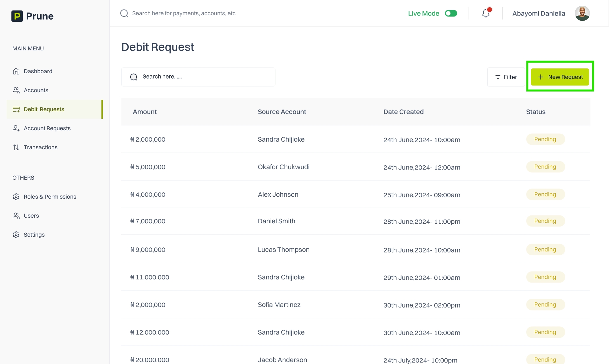Click the Transactions arrows icon

click(x=16, y=147)
